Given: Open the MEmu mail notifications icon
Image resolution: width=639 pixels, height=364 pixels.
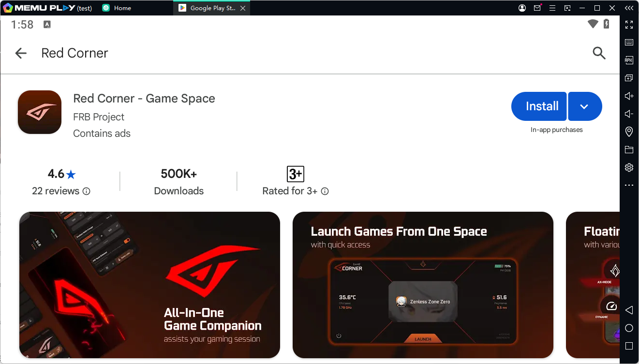Looking at the screenshot, I should [x=537, y=8].
